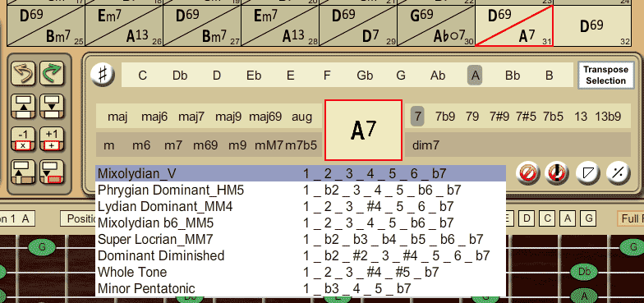
Task: Select Lydian Dominant_MM4 scale option
Action: pyautogui.click(x=301, y=207)
